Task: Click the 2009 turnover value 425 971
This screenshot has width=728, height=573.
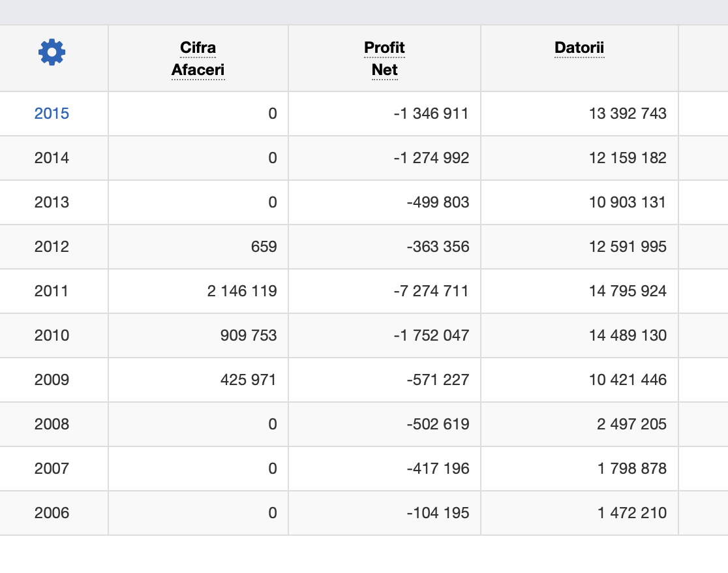Action: [248, 380]
